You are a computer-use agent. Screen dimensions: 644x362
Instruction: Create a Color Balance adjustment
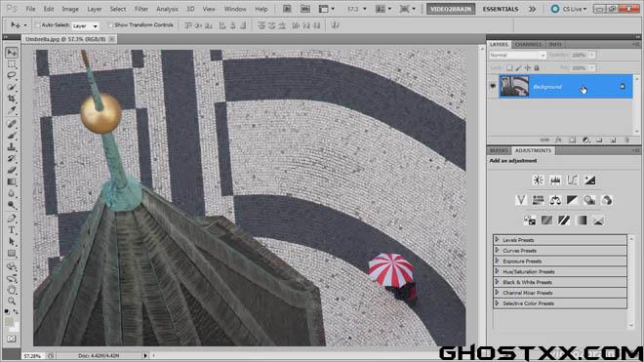pos(555,200)
